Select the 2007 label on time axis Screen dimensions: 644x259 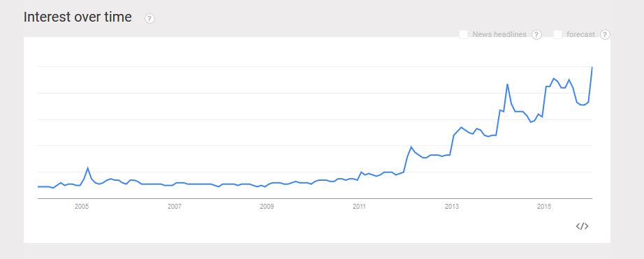click(x=174, y=207)
